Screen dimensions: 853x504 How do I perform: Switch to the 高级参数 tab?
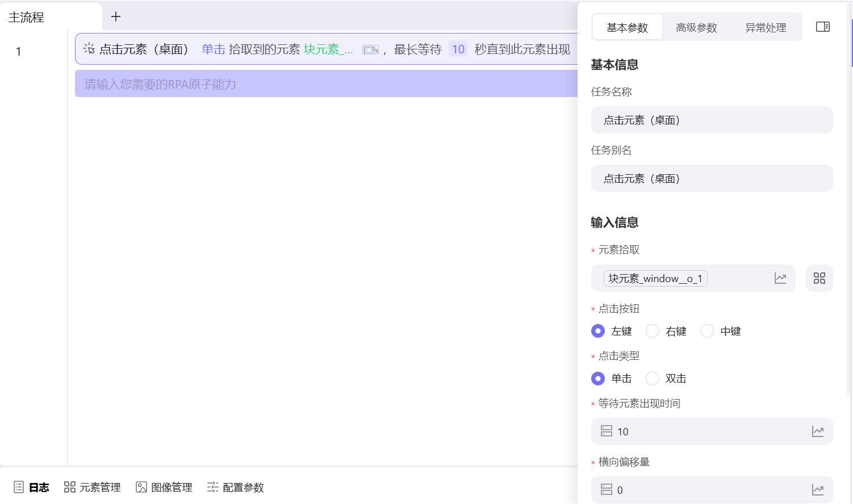pos(696,27)
